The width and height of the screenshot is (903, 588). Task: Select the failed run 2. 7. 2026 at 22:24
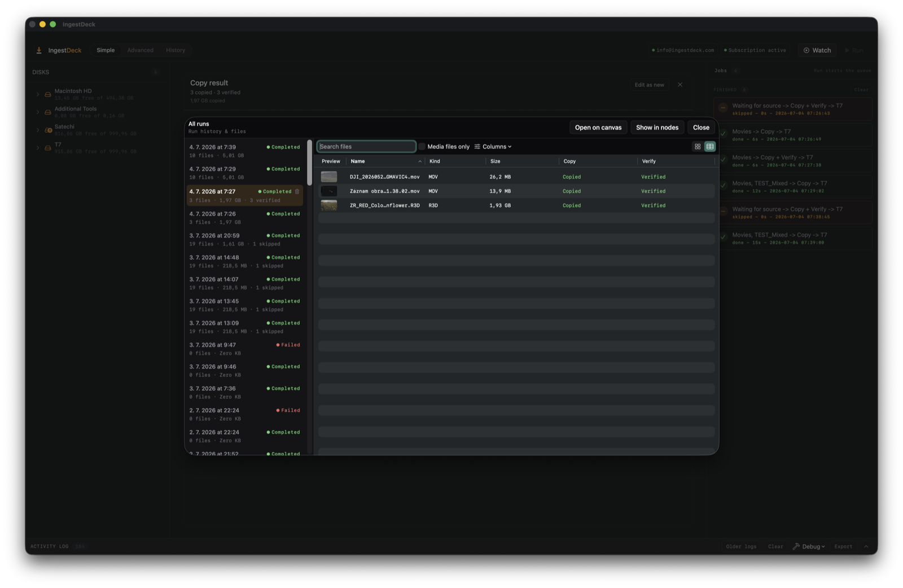245,414
